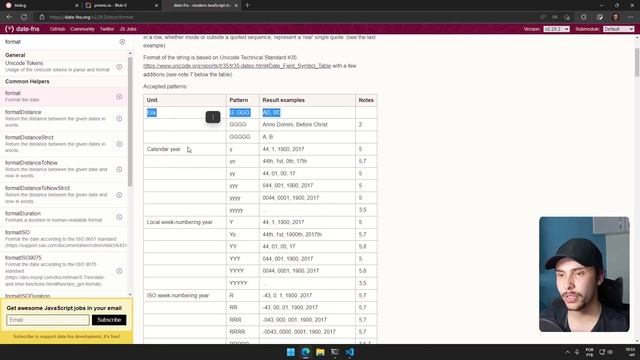Click arrow icon next to formatDistanceToNowStrict
The width and height of the screenshot is (640, 360).
pyautogui.click(x=119, y=195)
